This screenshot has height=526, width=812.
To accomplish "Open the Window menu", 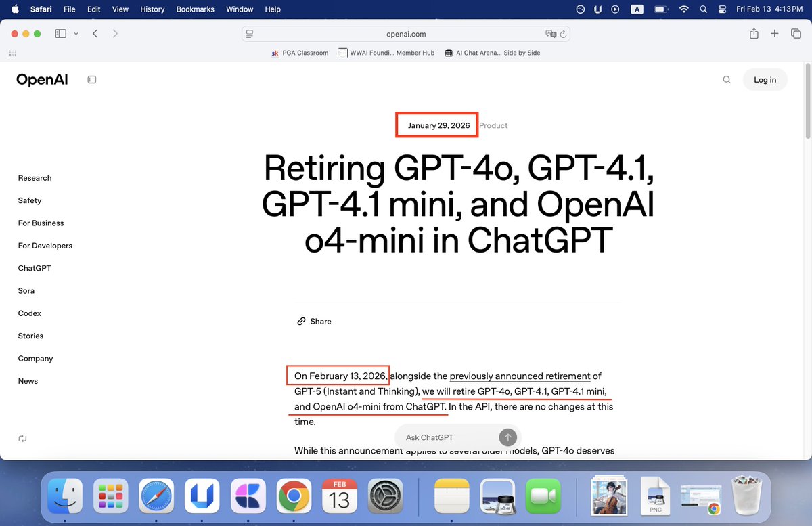I will [x=240, y=9].
